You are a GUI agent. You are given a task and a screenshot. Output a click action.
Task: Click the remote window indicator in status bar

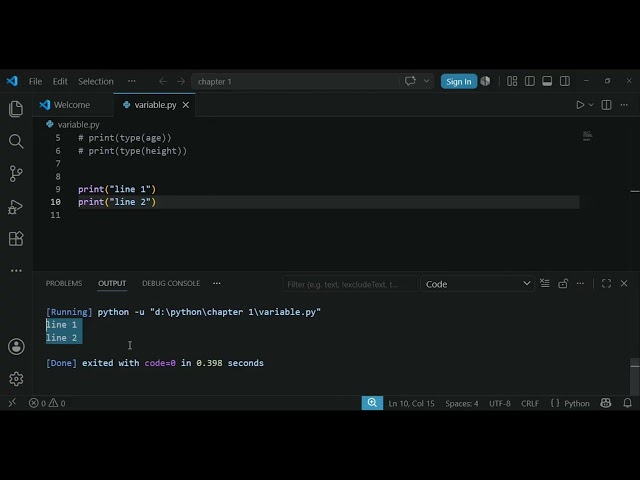(x=12, y=403)
